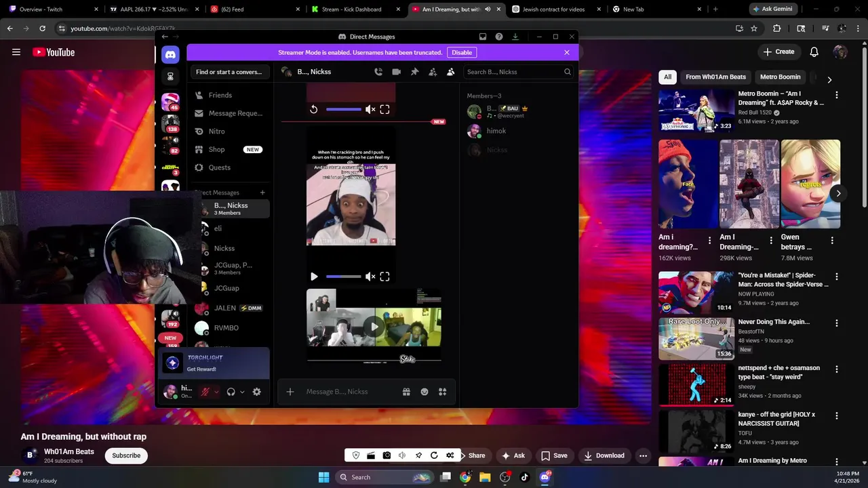
Task: Open headphone output options arrow
Action: 242,392
